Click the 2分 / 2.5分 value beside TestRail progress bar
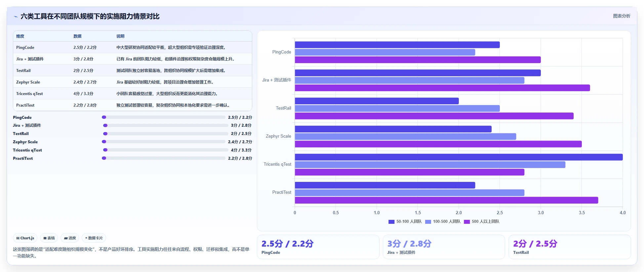 point(241,134)
